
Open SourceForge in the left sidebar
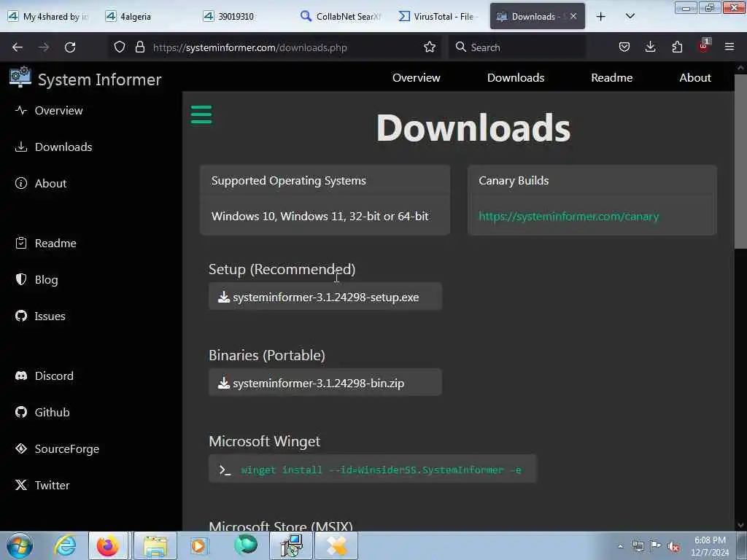tap(57, 448)
